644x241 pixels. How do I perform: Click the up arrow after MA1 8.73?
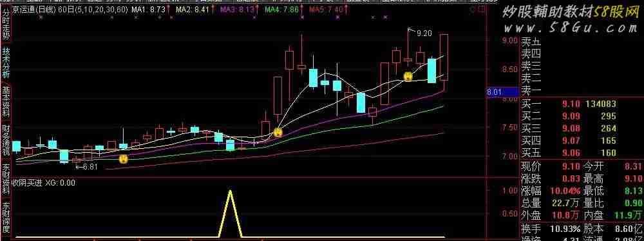click(169, 9)
